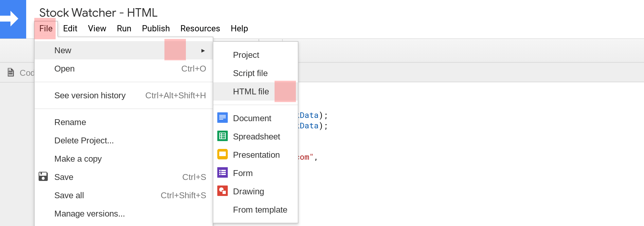Open the Help menu
This screenshot has height=226, width=644.
click(239, 29)
